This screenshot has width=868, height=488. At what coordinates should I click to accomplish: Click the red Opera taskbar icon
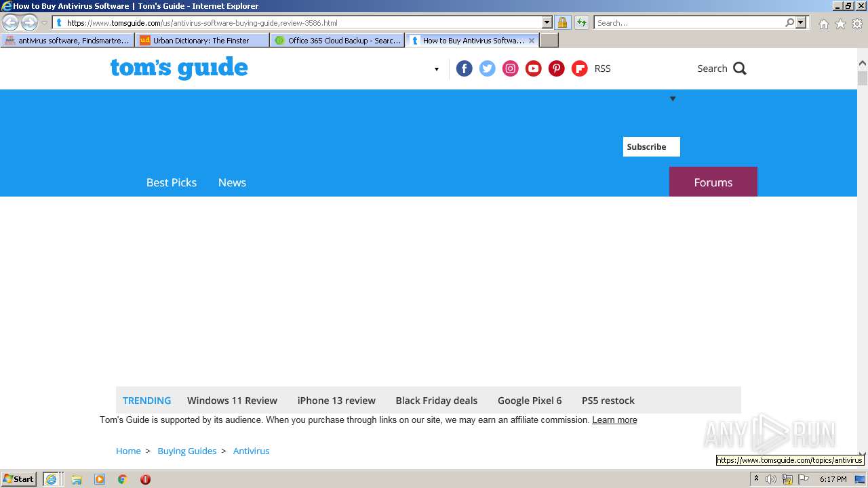[x=145, y=479]
